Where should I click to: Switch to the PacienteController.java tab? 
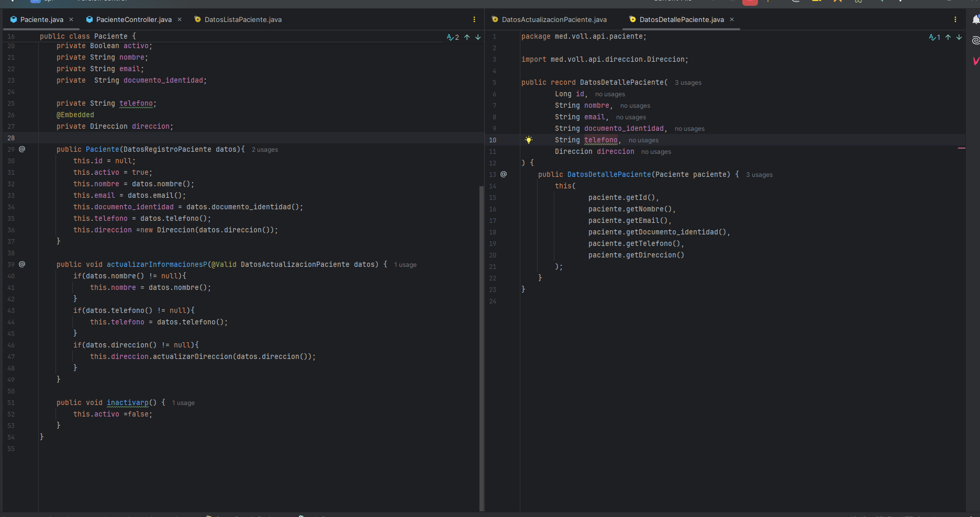pos(134,19)
